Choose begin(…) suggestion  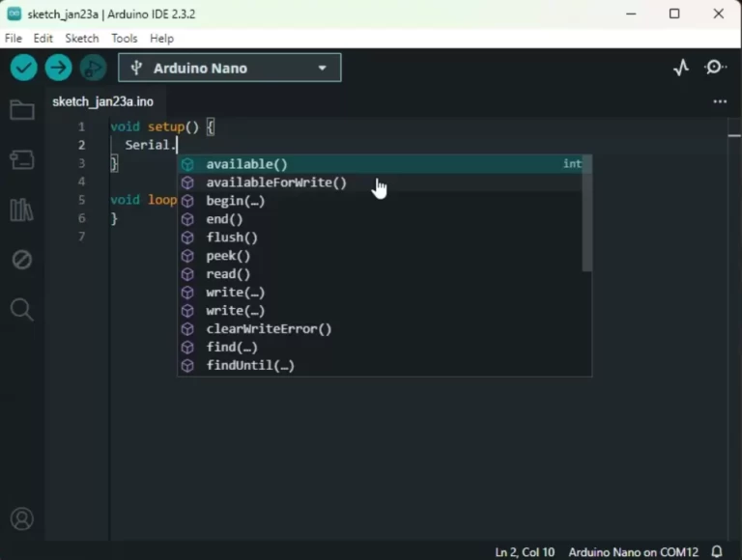(381, 201)
